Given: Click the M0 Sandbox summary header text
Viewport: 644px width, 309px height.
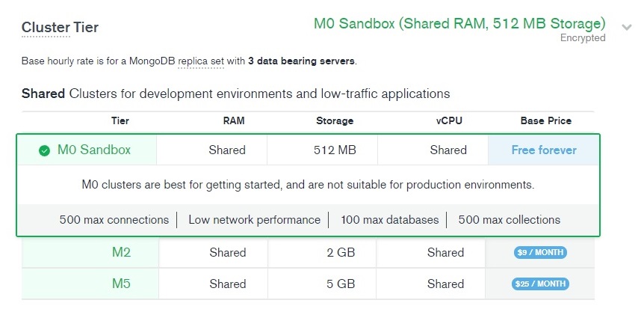Looking at the screenshot, I should pyautogui.click(x=459, y=24).
